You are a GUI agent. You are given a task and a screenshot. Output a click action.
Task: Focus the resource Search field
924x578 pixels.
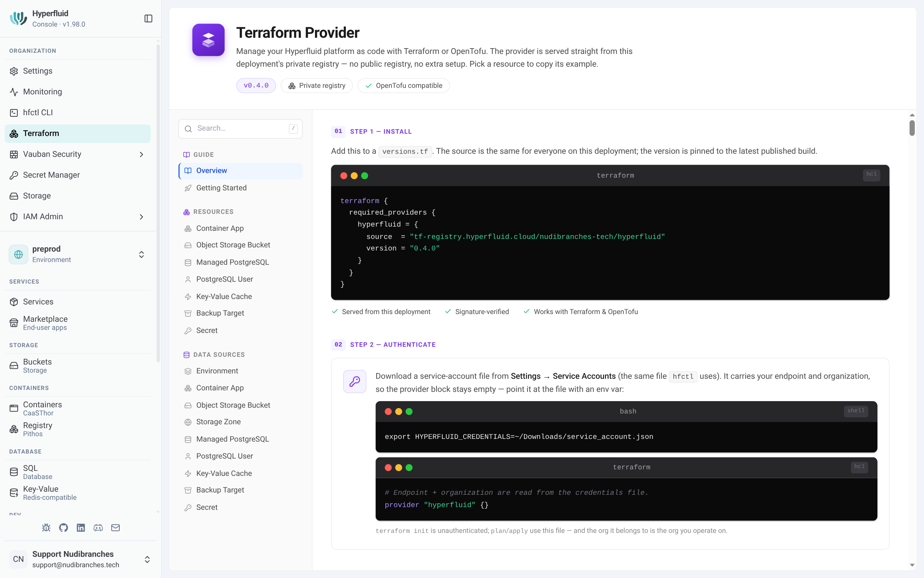[x=240, y=129]
